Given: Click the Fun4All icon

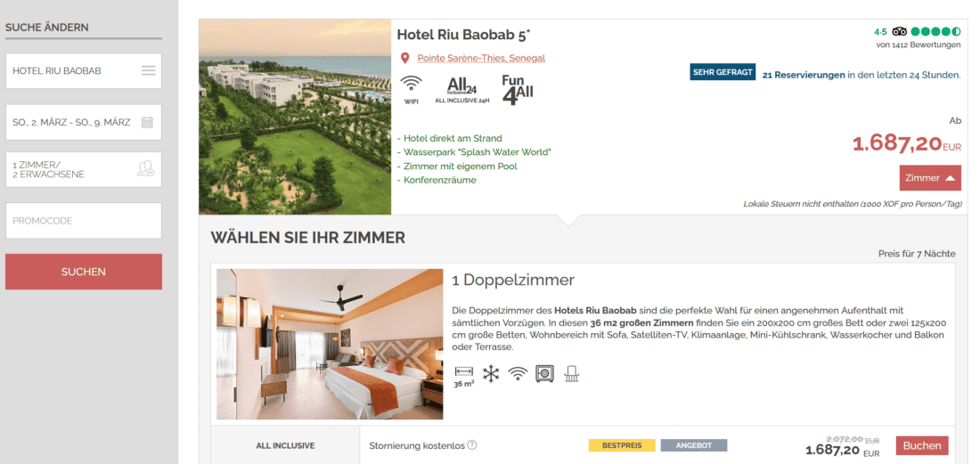Looking at the screenshot, I should (519, 90).
